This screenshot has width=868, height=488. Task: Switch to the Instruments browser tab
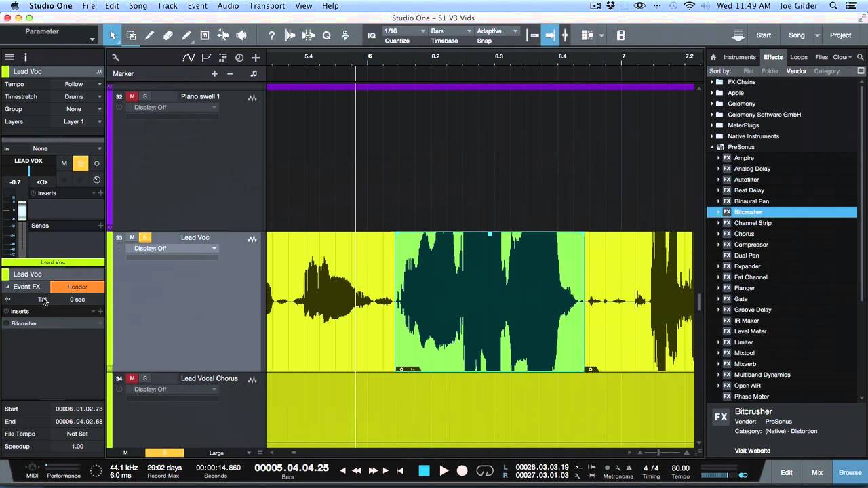pyautogui.click(x=739, y=57)
